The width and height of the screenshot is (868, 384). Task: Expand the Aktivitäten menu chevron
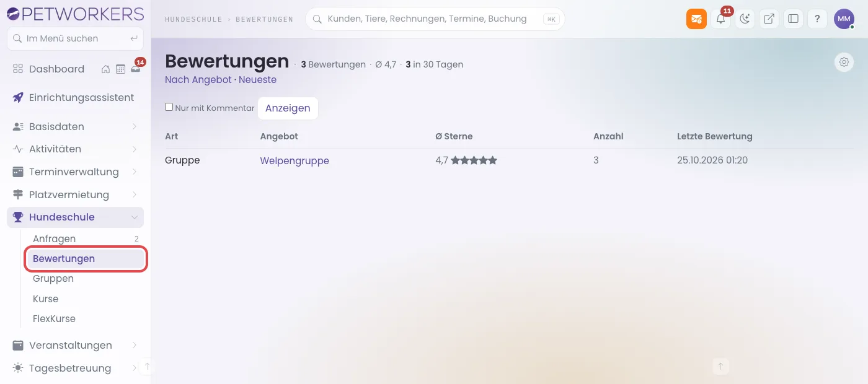point(135,149)
